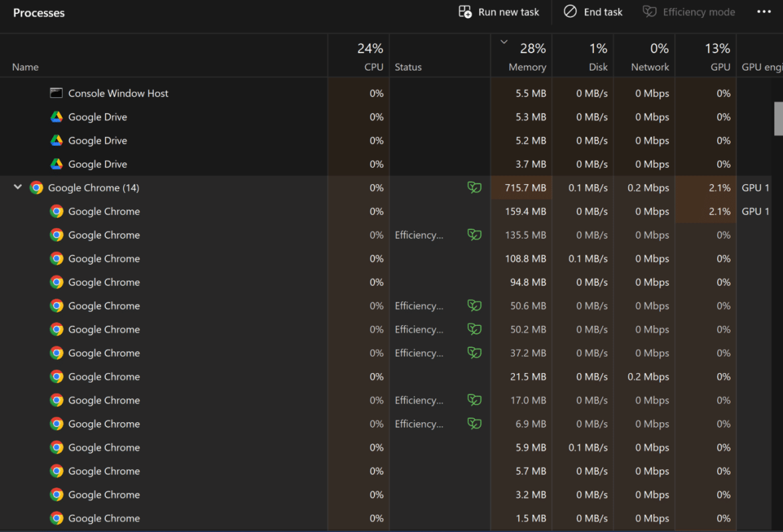Click the 2.1% GPU value in the Google Chrome (14) row
783x532 pixels.
[x=720, y=188]
